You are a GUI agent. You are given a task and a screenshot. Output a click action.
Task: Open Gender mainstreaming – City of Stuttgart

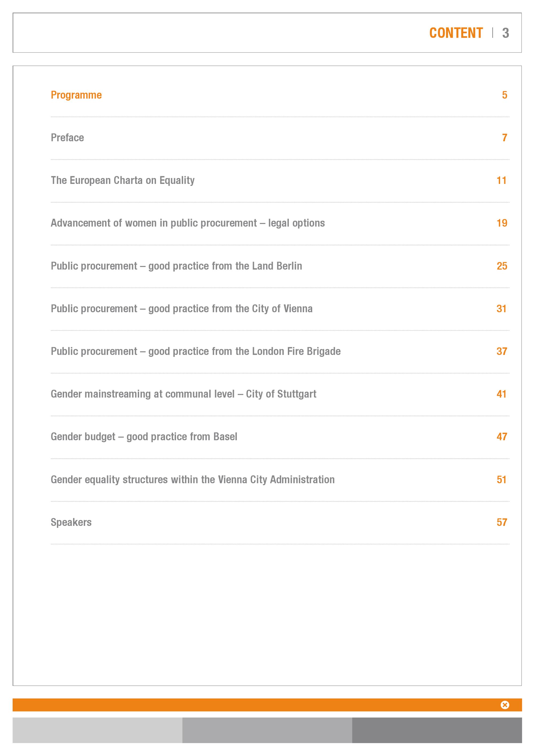184,394
